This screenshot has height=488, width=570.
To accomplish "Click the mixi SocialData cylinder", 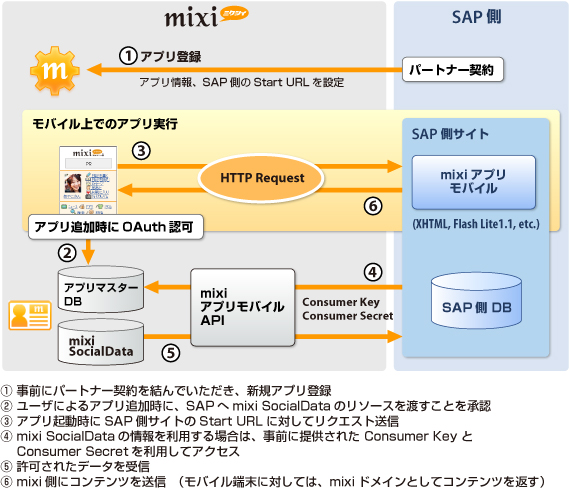I will pos(101,342).
